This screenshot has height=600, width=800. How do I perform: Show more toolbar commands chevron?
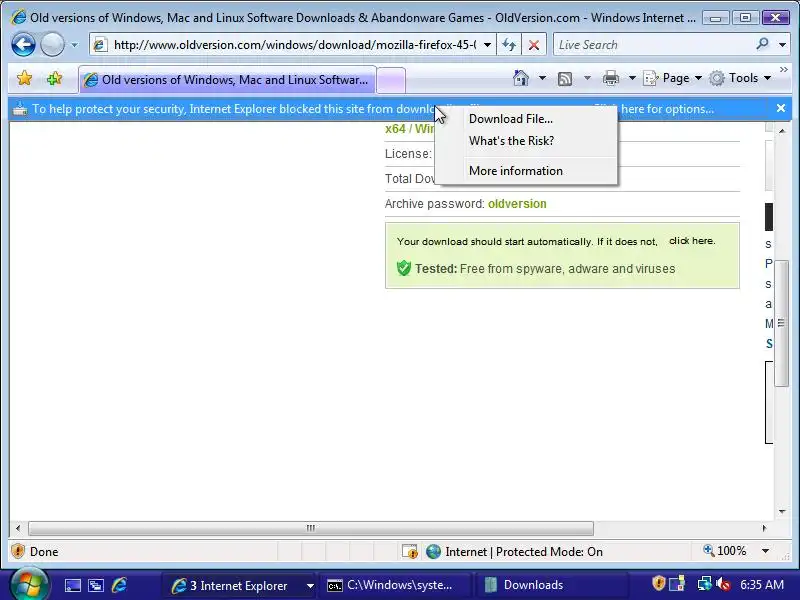click(x=784, y=70)
